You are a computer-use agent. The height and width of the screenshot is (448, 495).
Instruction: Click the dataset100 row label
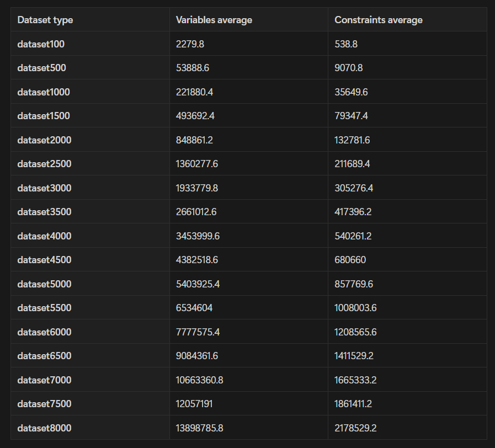tap(41, 44)
